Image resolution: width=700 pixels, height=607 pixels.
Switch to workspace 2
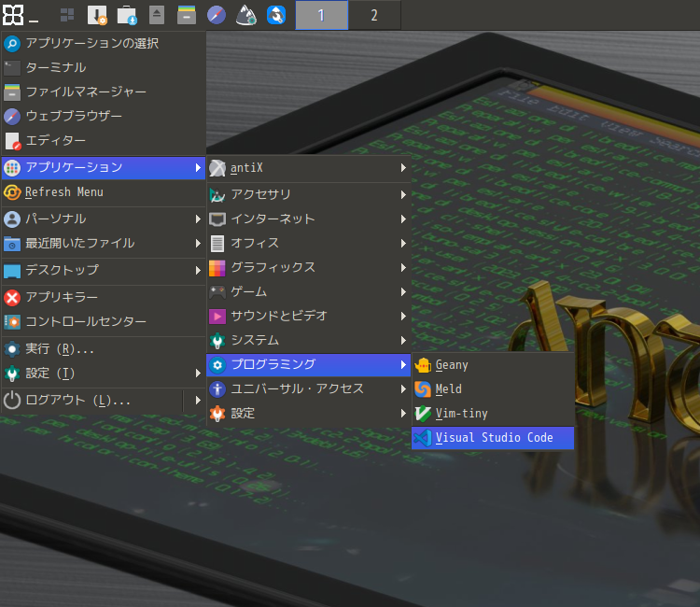pos(374,15)
